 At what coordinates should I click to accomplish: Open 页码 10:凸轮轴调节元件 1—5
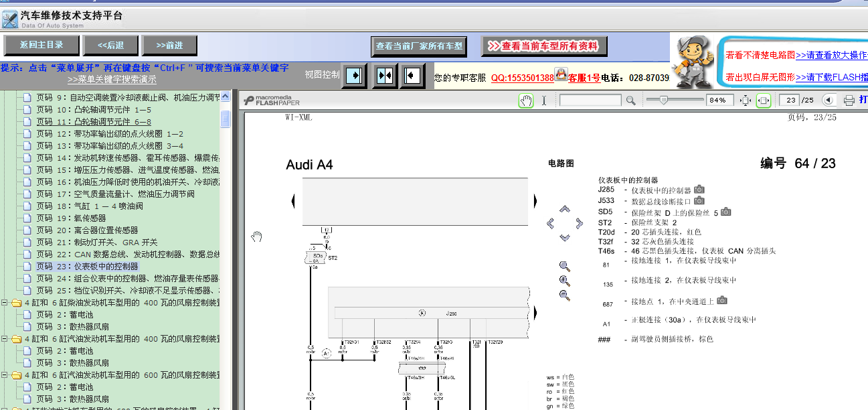point(94,109)
